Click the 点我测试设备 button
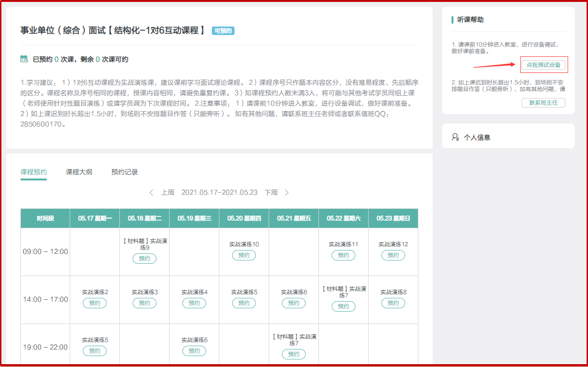 543,65
